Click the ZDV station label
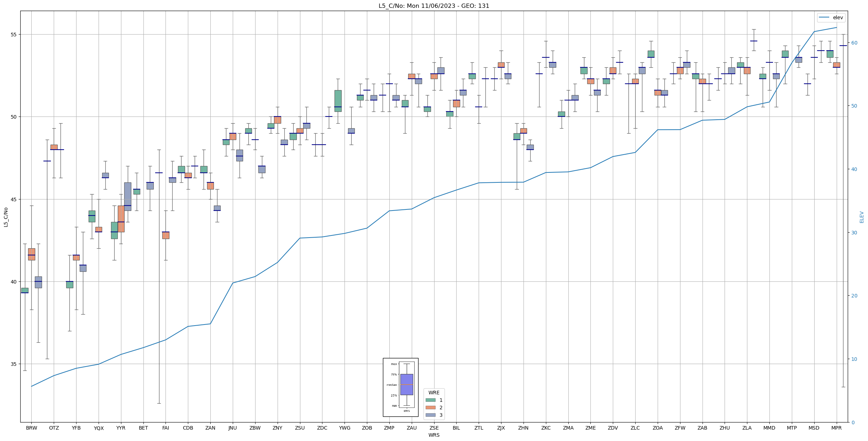Image resolution: width=868 pixels, height=441 pixels. (613, 428)
